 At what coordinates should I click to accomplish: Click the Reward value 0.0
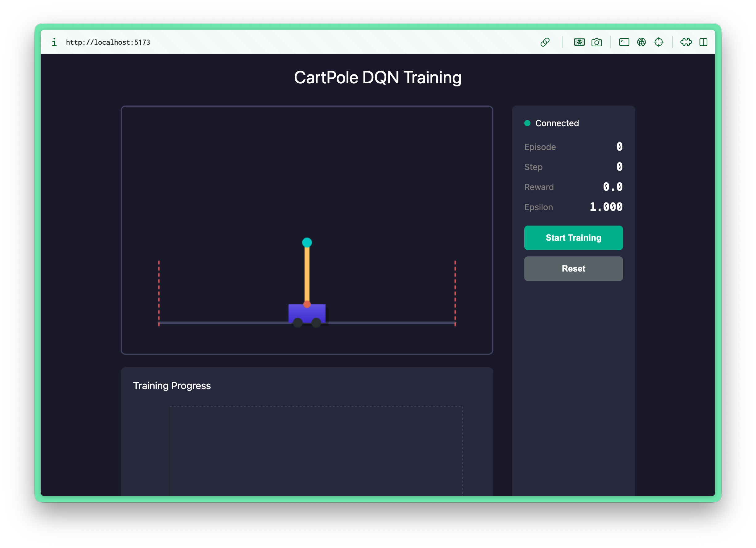point(613,187)
